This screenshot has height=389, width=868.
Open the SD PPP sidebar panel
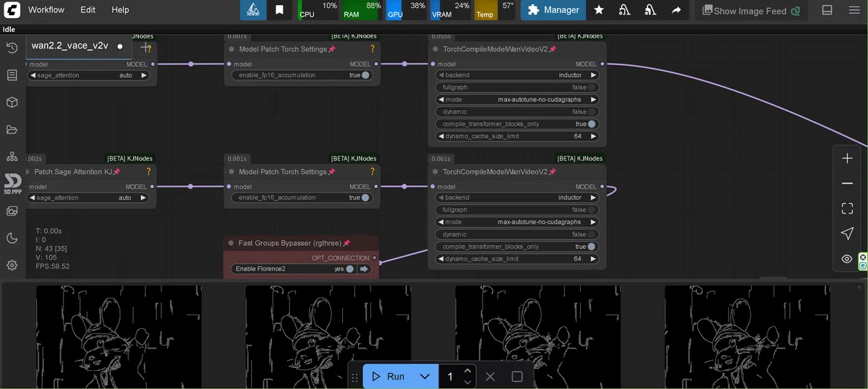(x=12, y=184)
